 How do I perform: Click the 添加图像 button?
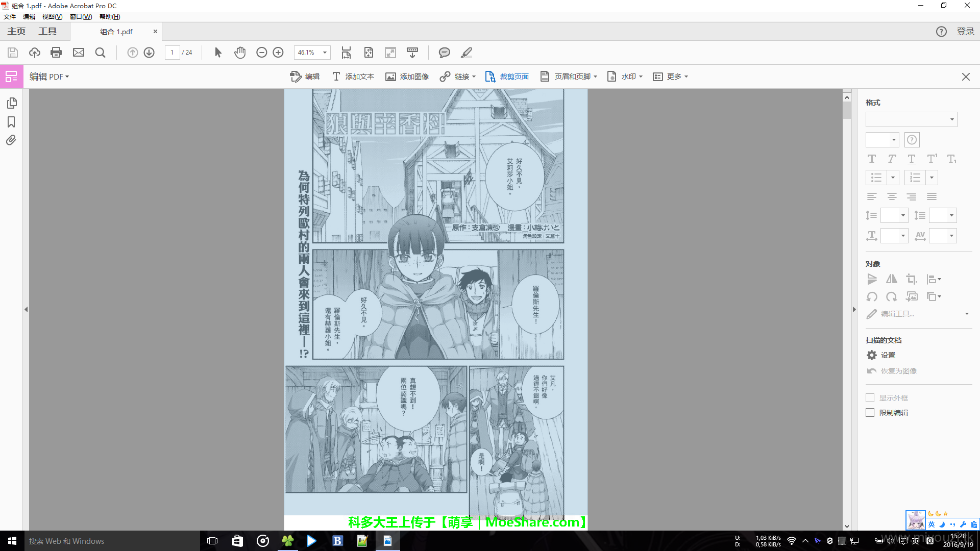tap(407, 77)
